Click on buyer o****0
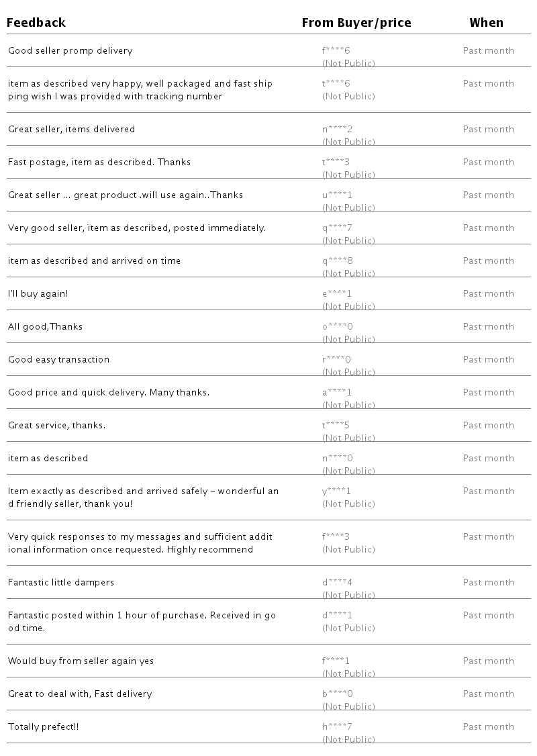Image resolution: width=537 pixels, height=756 pixels. pos(337,327)
